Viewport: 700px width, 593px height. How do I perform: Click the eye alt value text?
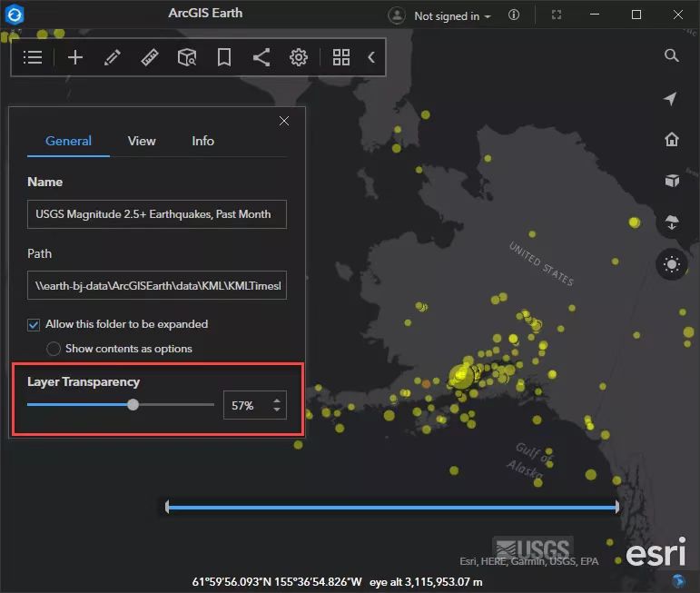[426, 582]
